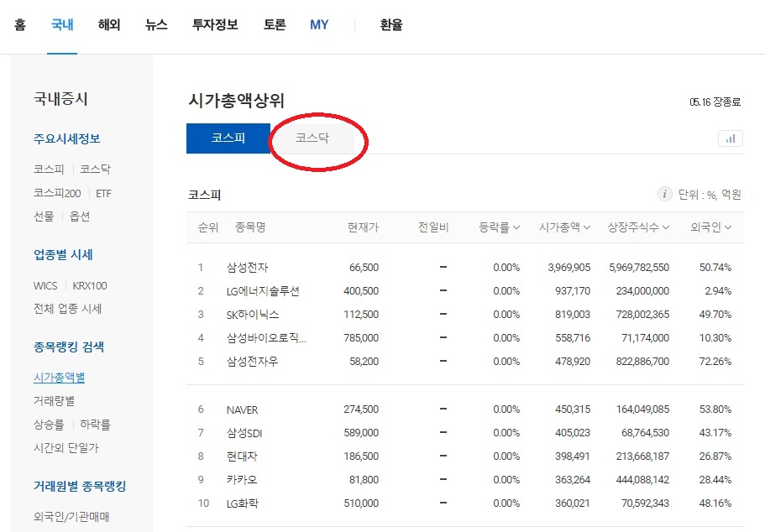Click 삼성전자 price 66,500
This screenshot has height=532, width=765.
[x=364, y=267]
